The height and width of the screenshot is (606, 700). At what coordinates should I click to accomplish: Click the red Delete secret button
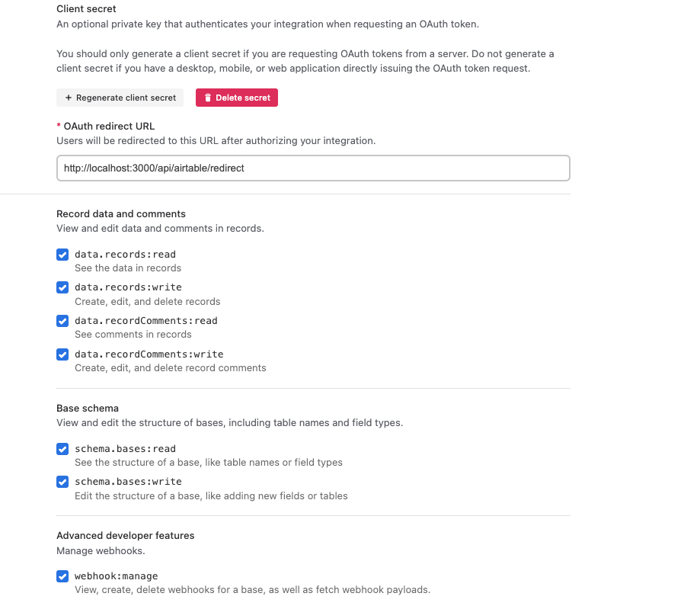pyautogui.click(x=237, y=98)
